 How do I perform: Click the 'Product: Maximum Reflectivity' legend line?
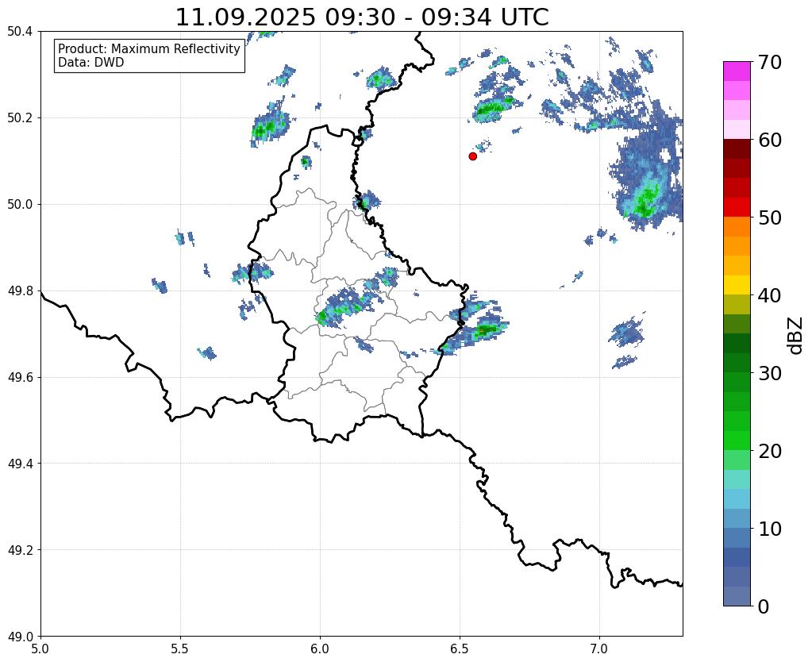149,48
